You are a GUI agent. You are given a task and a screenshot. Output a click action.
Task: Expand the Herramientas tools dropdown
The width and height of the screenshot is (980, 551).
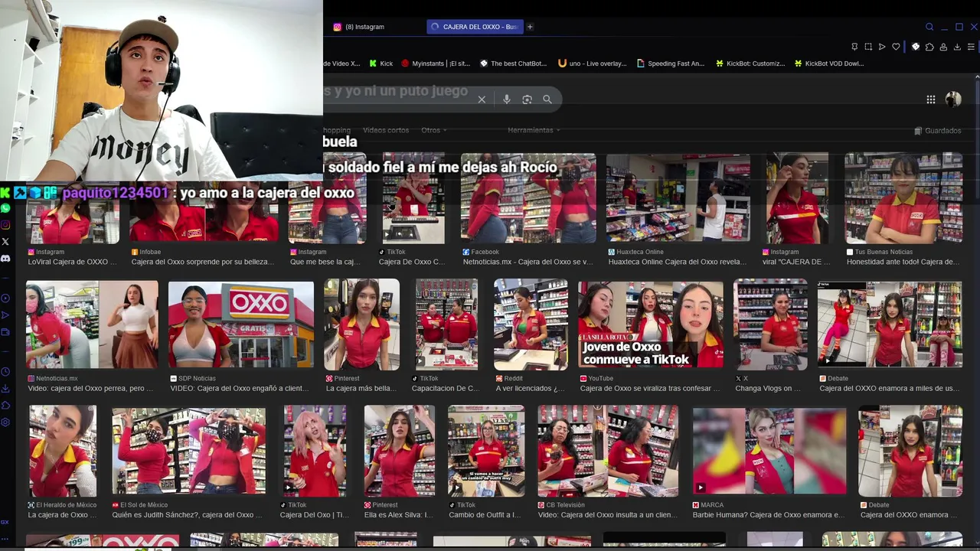(x=534, y=130)
